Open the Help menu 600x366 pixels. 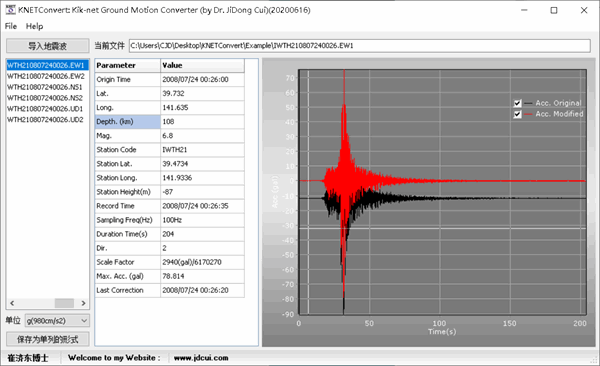34,26
